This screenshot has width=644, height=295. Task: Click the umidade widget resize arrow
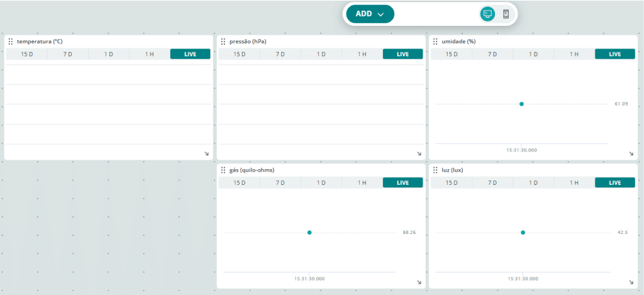[x=631, y=153]
